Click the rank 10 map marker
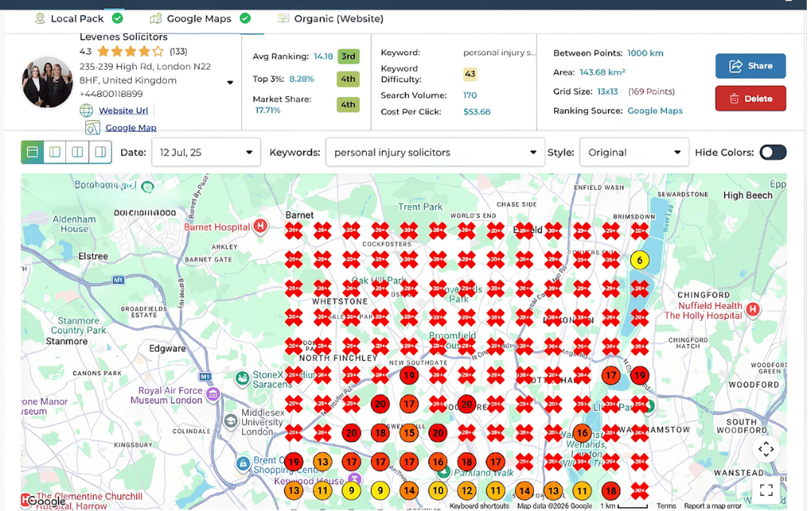The width and height of the screenshot is (812, 511). pos(438,490)
